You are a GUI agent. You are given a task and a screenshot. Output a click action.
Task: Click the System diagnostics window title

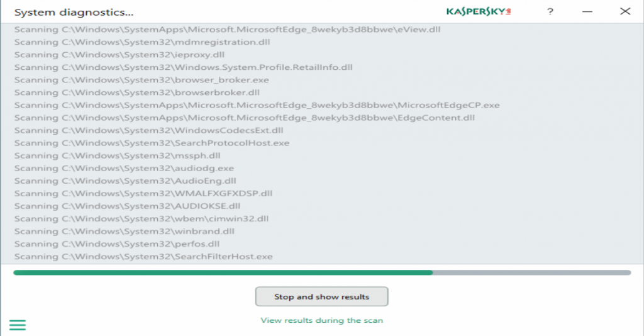point(74,13)
